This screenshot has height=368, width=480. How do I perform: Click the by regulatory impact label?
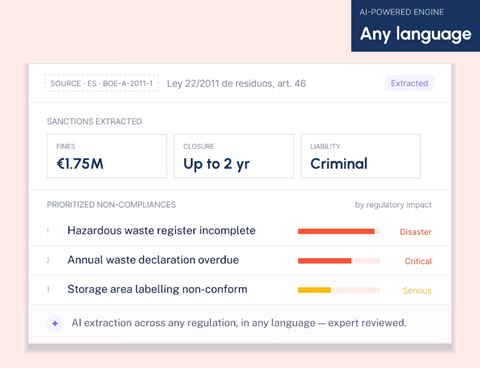pos(393,205)
